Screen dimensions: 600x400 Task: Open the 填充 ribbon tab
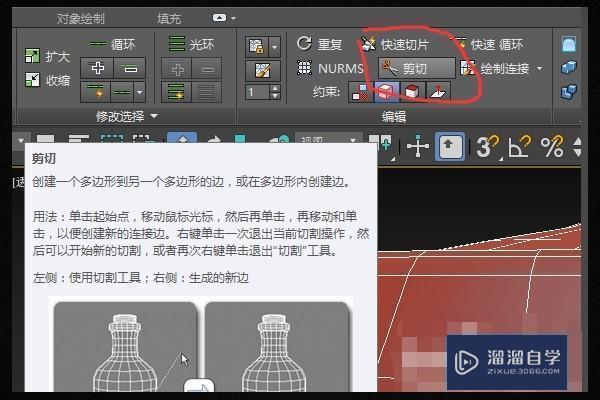(169, 18)
